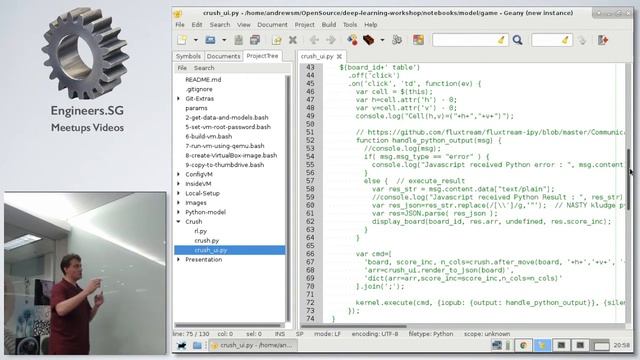Select rl.py under Crush folder

200,231
